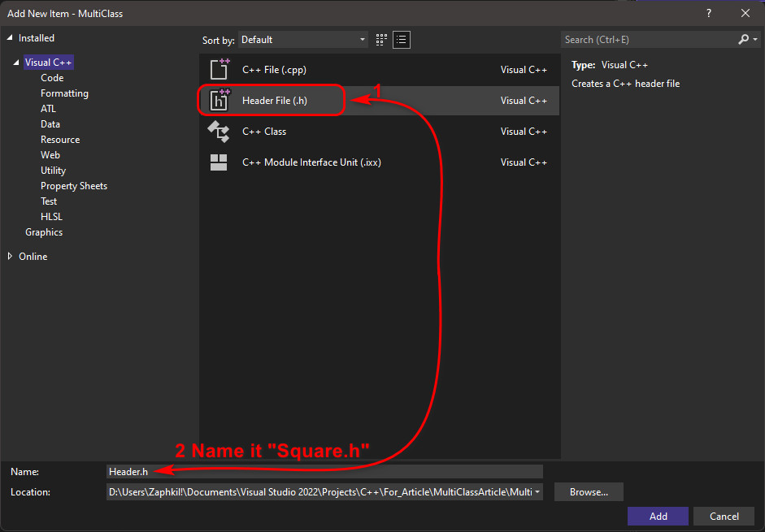Viewport: 765px width, 532px height.
Task: Collapse the Installed tree node
Action: [x=10, y=37]
